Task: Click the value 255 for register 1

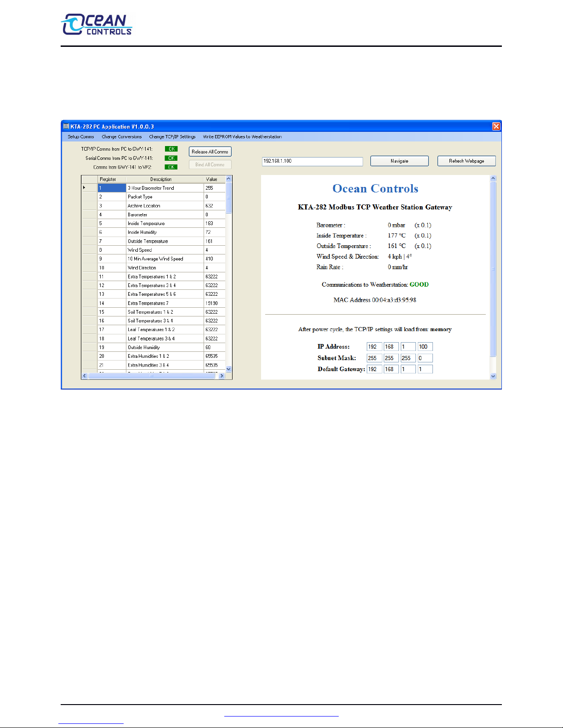Action: pyautogui.click(x=215, y=188)
